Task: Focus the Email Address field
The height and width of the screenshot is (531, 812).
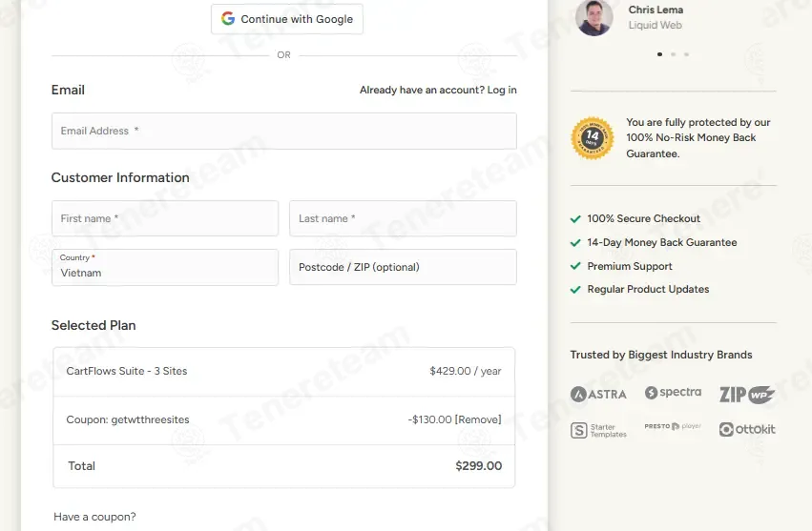Action: 283,131
